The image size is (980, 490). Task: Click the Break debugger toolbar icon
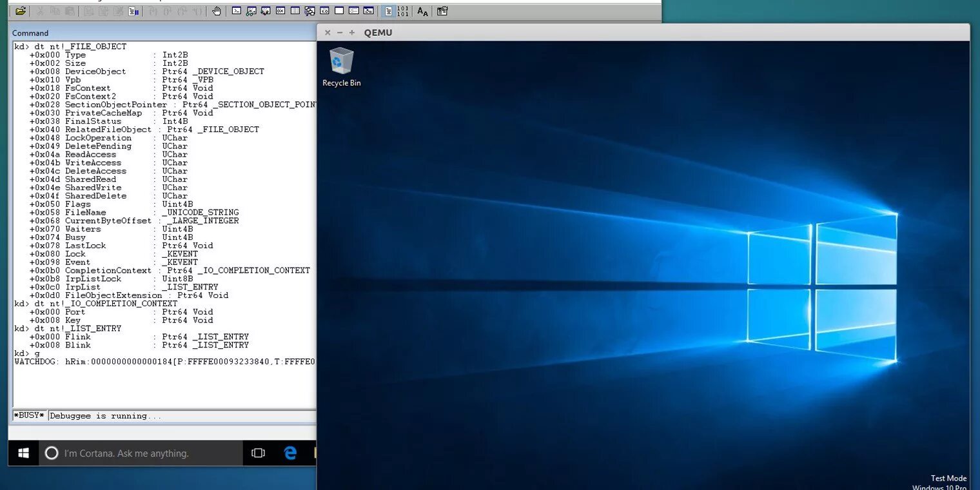click(134, 11)
